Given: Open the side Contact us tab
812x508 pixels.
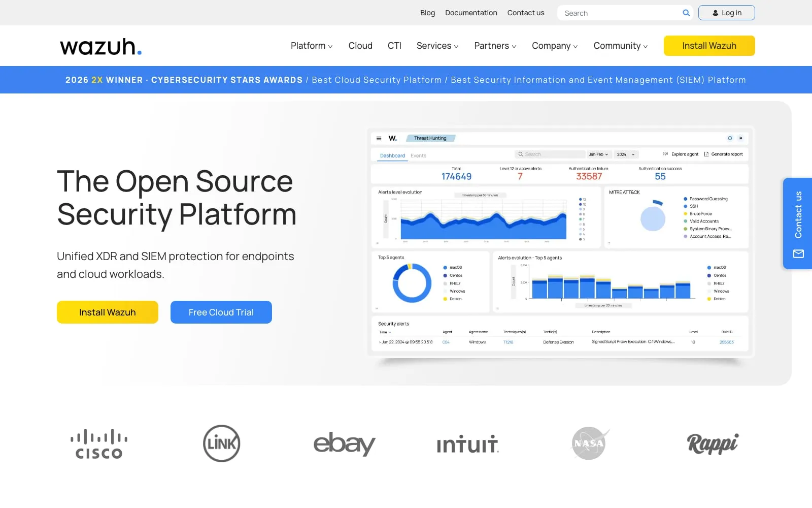Looking at the screenshot, I should (x=798, y=224).
